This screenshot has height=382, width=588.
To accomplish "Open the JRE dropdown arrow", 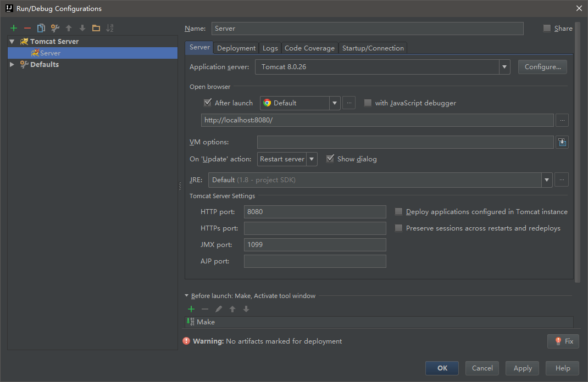I will [x=547, y=180].
